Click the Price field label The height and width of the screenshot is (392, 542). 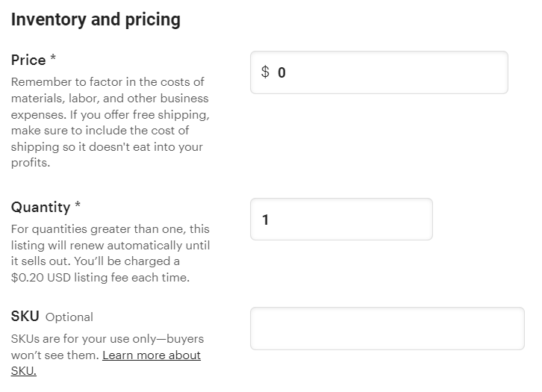click(28, 60)
